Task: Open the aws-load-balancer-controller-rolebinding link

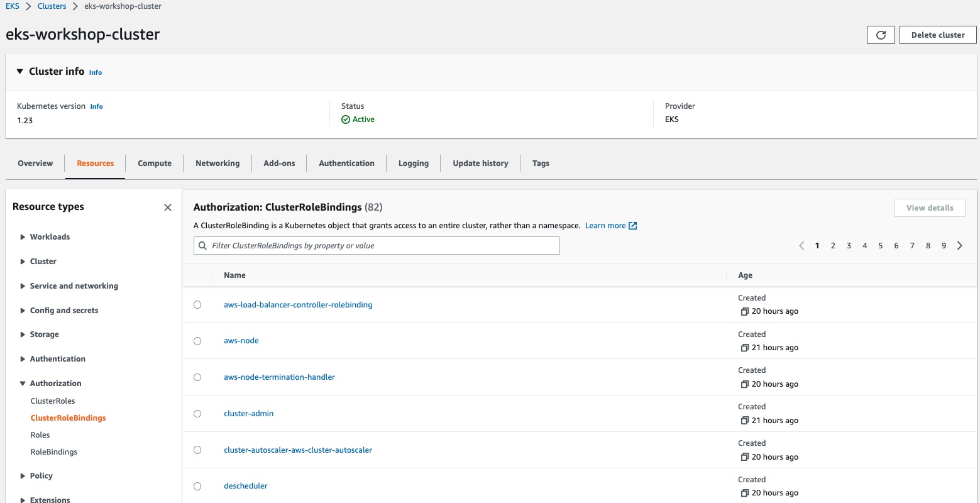Action: point(298,305)
